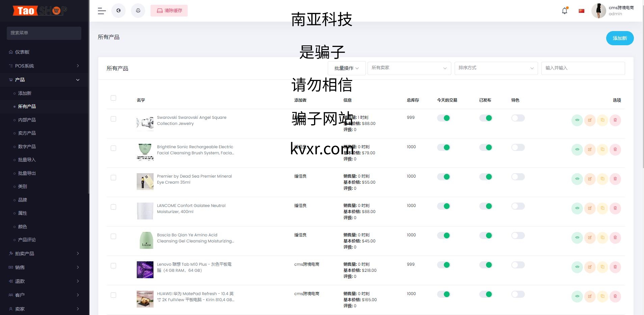Open the 所有卖家 seller filter dropdown
Image resolution: width=644 pixels, height=315 pixels.
tap(409, 68)
